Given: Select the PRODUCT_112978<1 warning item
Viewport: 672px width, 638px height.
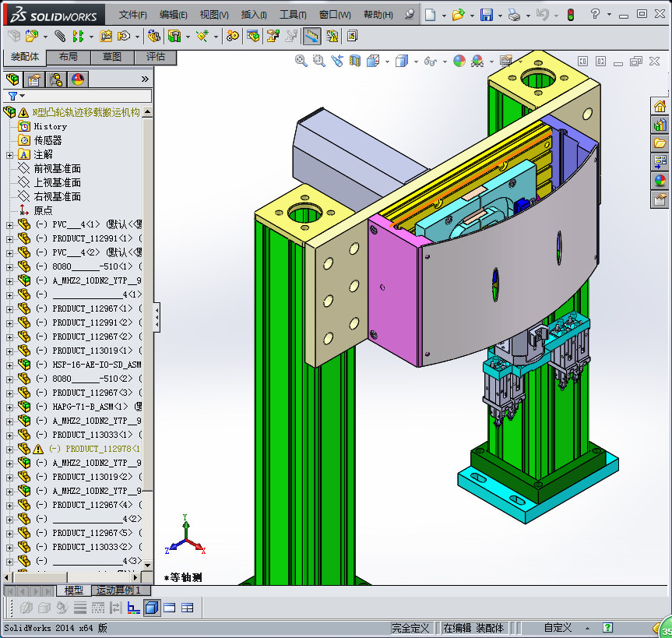Looking at the screenshot, I should tap(103, 449).
